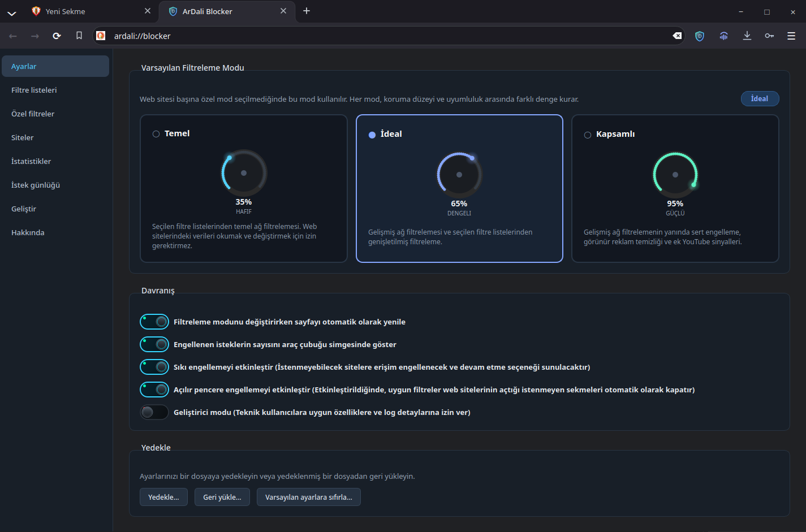Open the hamburger main menu
Viewport: 806px width, 532px height.
point(791,36)
